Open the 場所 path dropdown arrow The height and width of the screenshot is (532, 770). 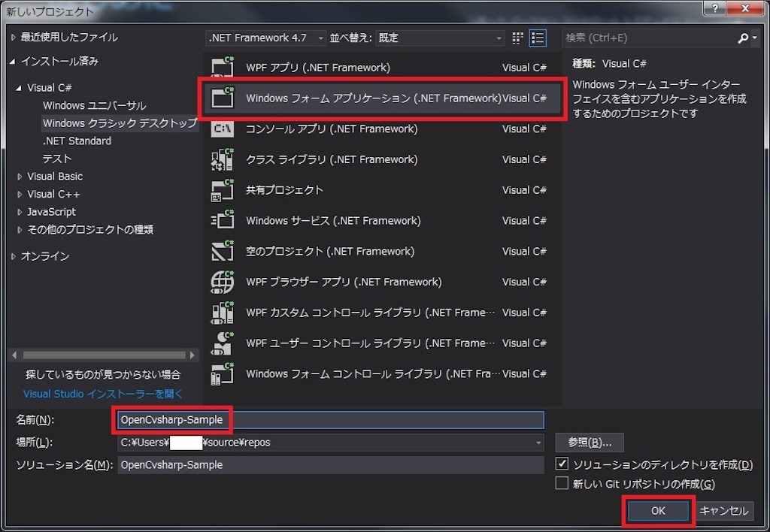[538, 442]
